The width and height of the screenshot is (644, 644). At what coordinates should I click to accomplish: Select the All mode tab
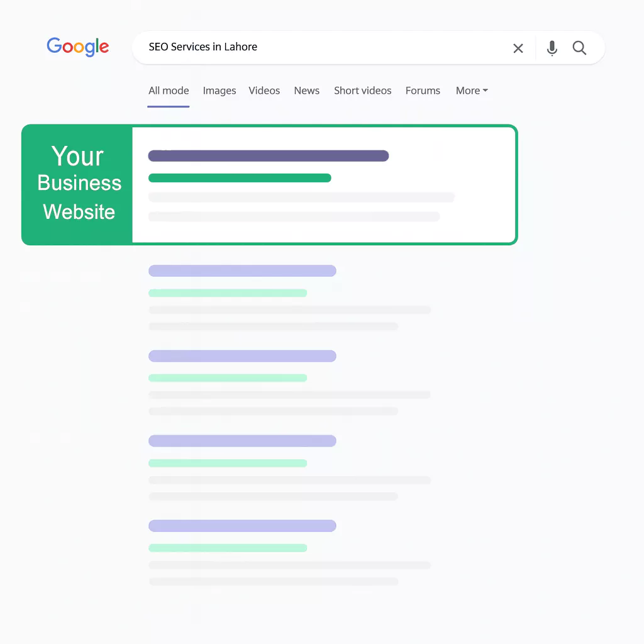click(x=169, y=91)
